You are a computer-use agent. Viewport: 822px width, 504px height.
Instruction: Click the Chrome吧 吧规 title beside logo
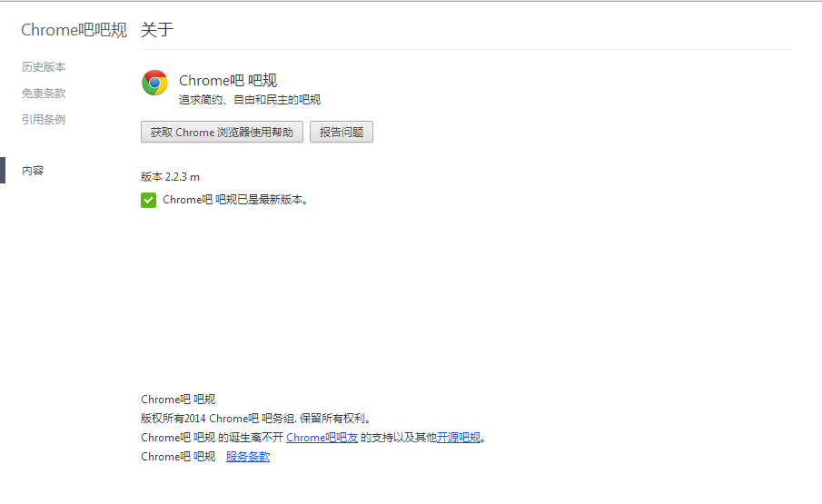[x=228, y=80]
